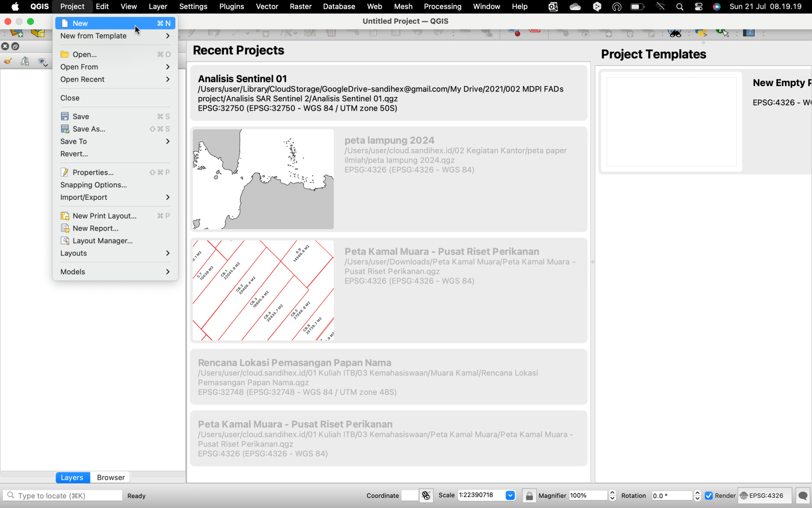Select the New Empty Project template thumbnail
The image size is (812, 508).
tap(671, 121)
